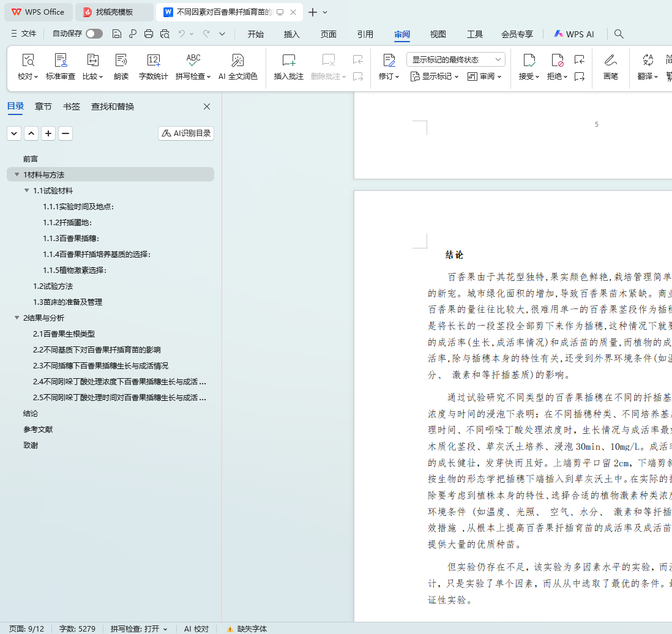
Task: Open 显示标记的最终状态 dropdown
Action: point(455,59)
